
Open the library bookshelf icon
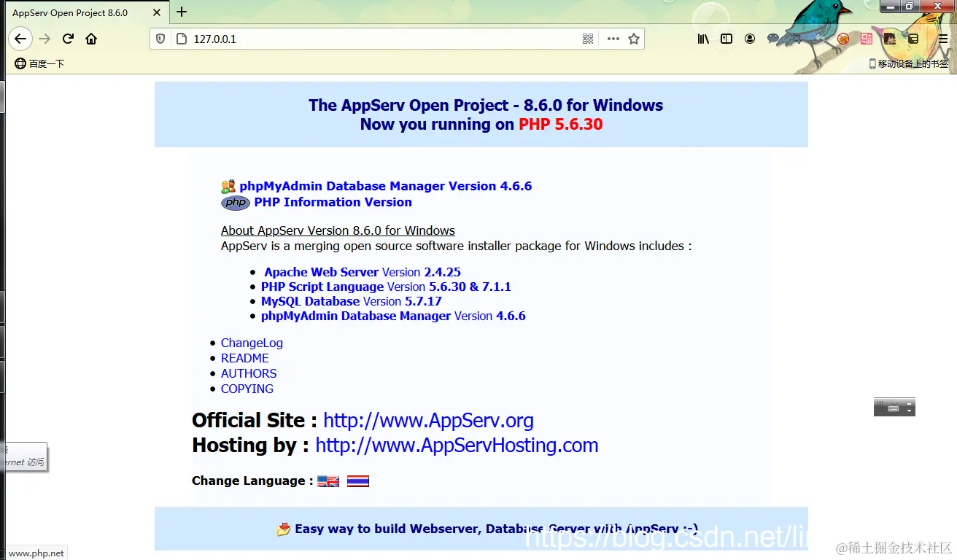[703, 39]
